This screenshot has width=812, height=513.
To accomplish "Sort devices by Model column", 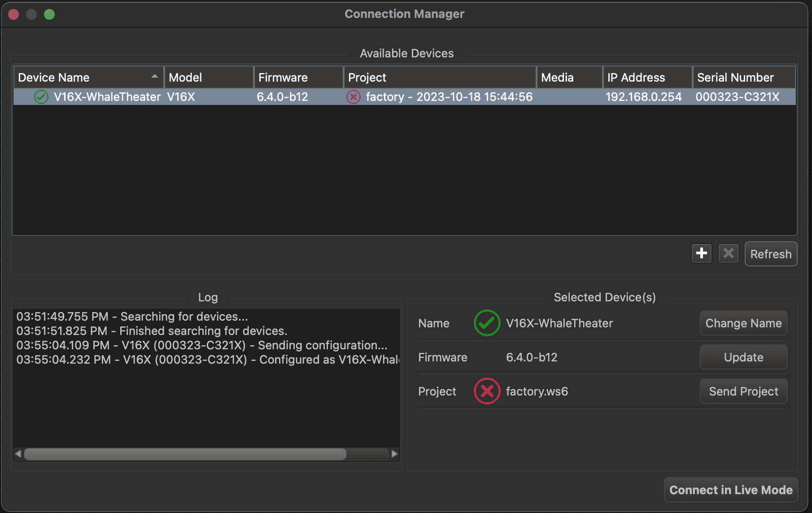I will pos(209,78).
